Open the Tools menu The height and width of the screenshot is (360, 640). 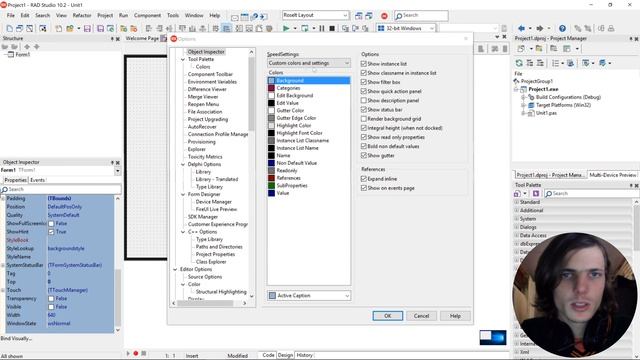(x=173, y=16)
